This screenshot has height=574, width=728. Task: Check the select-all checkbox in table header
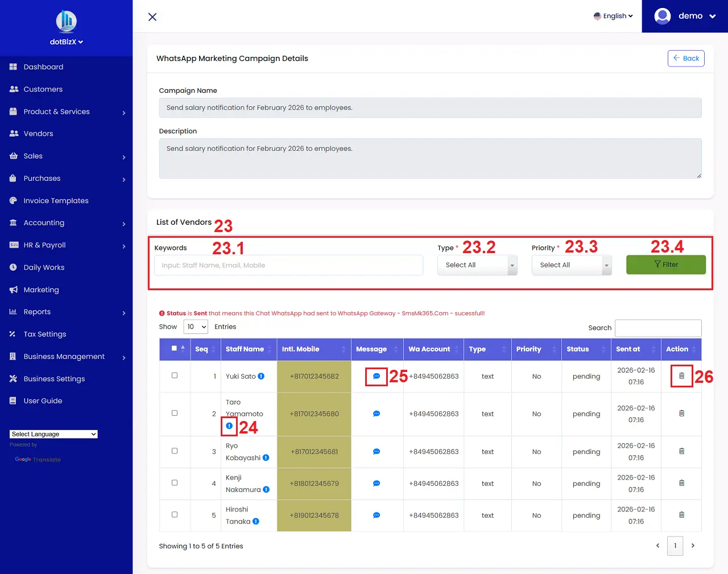[x=175, y=348]
